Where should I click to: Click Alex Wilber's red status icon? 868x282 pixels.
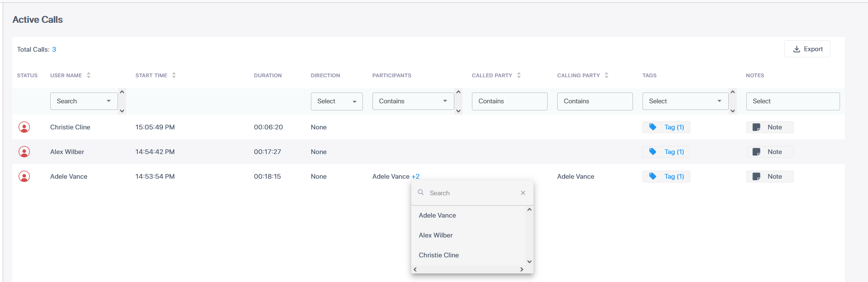[x=24, y=152]
